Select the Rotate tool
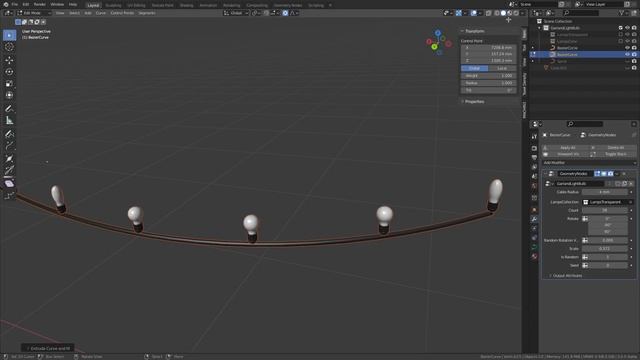The image size is (640, 360). point(9,72)
